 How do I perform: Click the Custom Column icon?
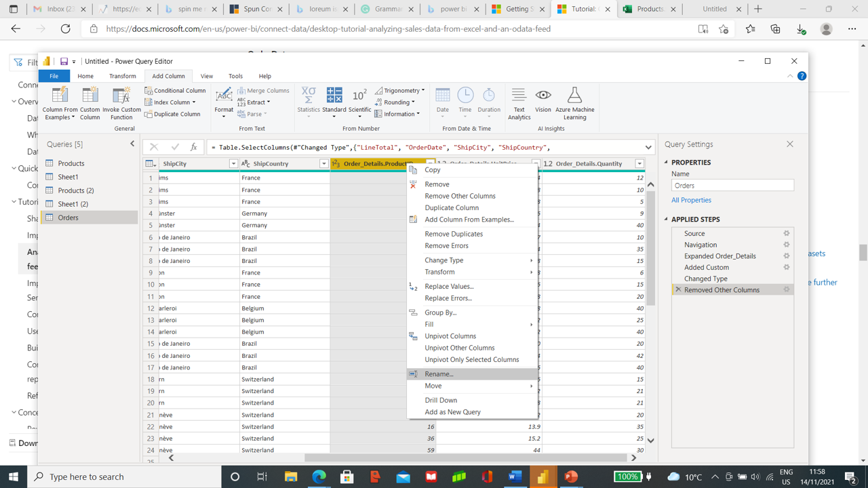coord(90,95)
